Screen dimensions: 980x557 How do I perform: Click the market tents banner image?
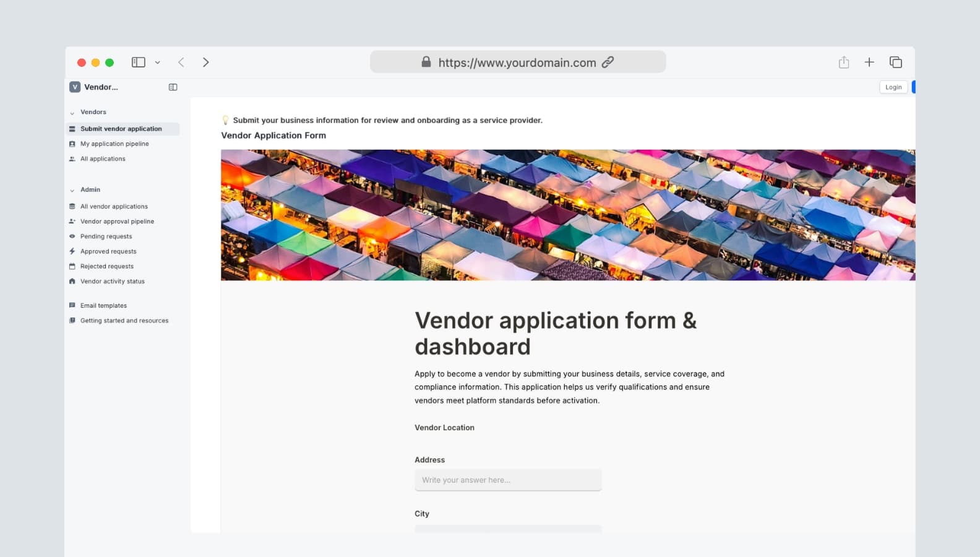click(568, 215)
